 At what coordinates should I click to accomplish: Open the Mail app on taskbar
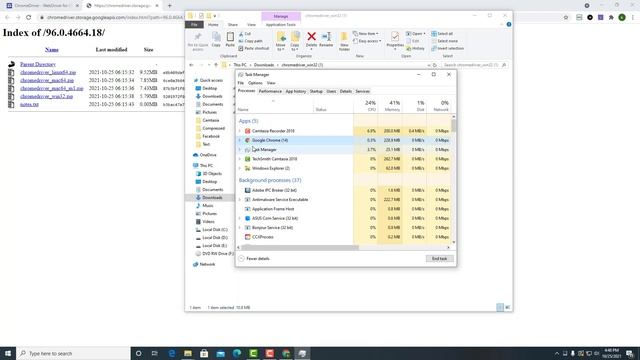click(220, 353)
